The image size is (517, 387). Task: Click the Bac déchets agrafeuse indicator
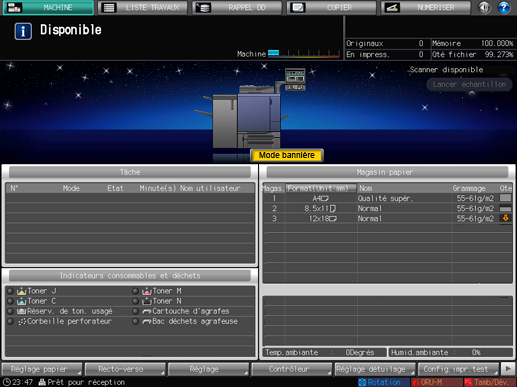(135, 321)
